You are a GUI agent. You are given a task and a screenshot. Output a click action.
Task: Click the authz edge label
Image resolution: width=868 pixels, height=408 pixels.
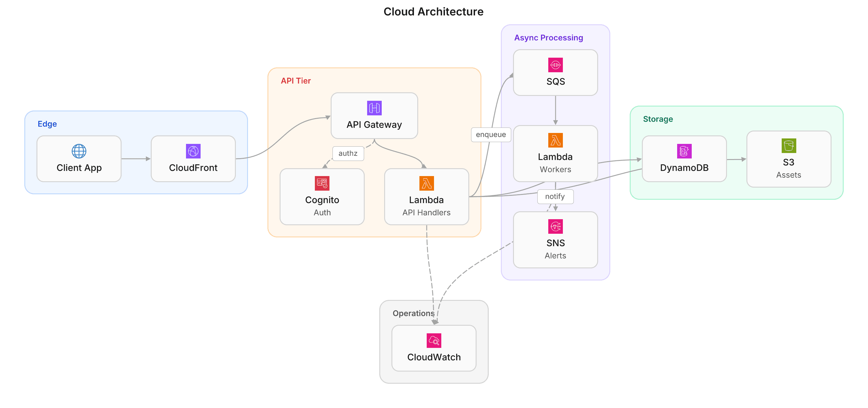[348, 154]
